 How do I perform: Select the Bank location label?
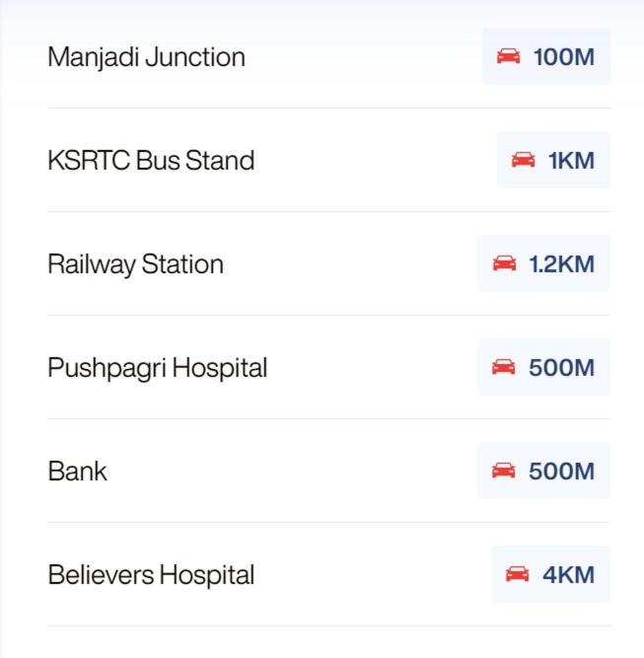pos(77,471)
